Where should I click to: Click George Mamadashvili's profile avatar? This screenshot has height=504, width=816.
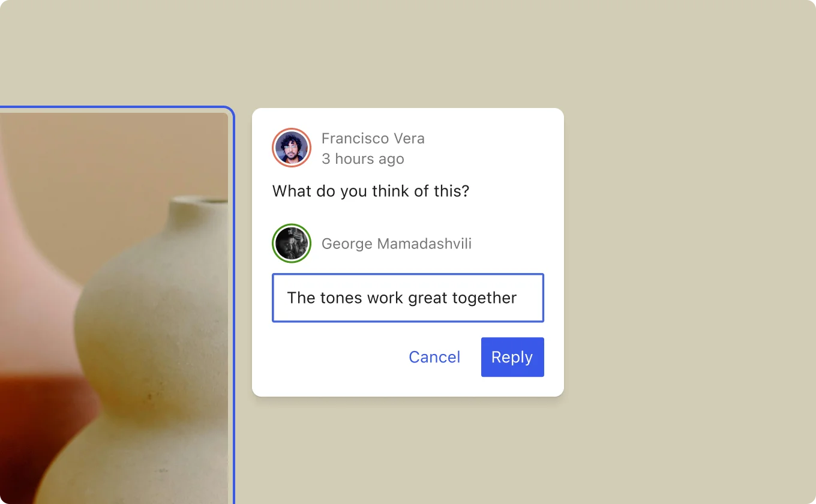click(291, 243)
